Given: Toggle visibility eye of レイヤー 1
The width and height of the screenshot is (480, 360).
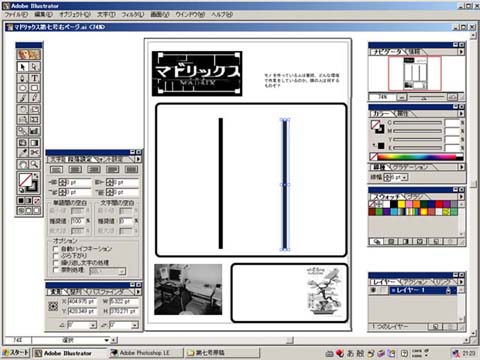Looking at the screenshot, I should tap(374, 290).
